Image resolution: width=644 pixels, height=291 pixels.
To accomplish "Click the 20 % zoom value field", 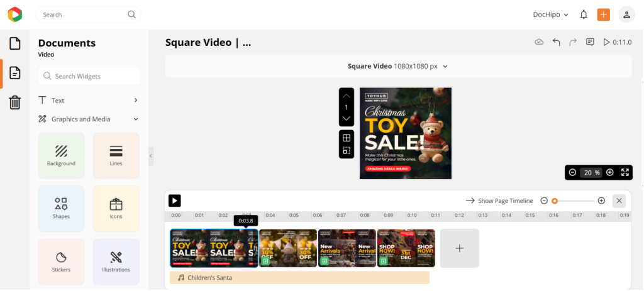I will coord(591,173).
